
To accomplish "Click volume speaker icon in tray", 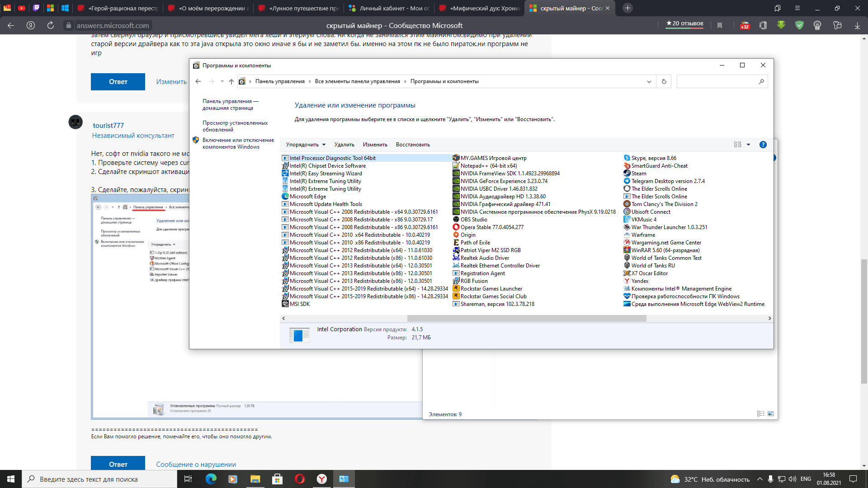I will [792, 479].
